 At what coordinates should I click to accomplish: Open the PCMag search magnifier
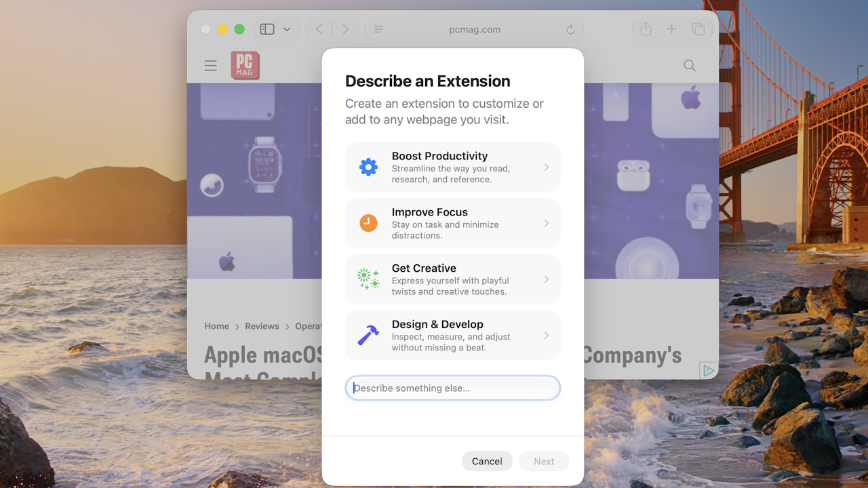coord(690,66)
